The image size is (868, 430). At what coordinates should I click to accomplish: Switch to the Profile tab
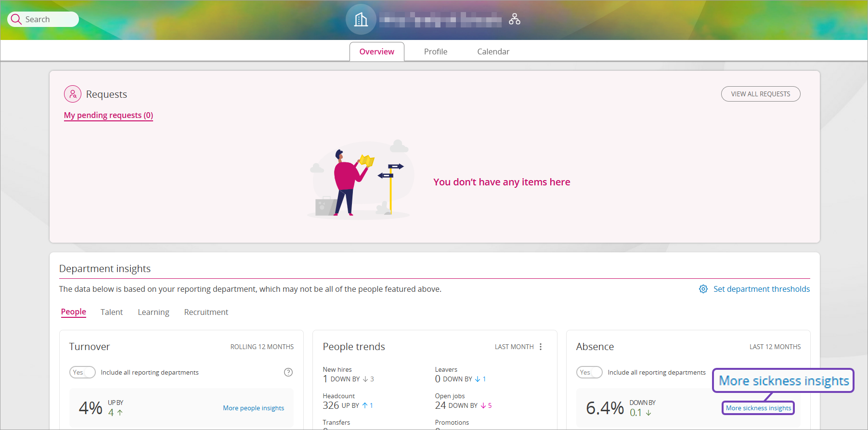pyautogui.click(x=435, y=52)
